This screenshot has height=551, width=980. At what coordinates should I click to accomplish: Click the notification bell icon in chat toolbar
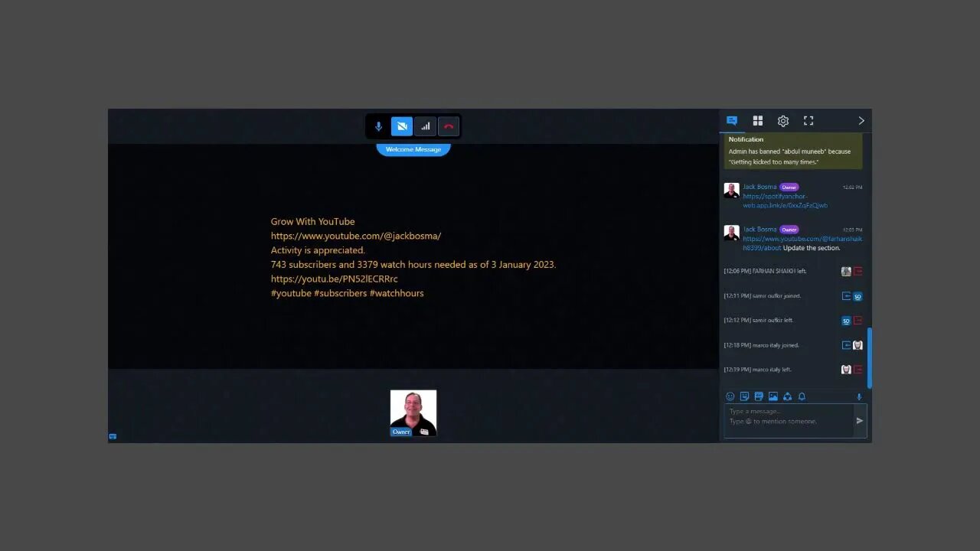pyautogui.click(x=802, y=396)
